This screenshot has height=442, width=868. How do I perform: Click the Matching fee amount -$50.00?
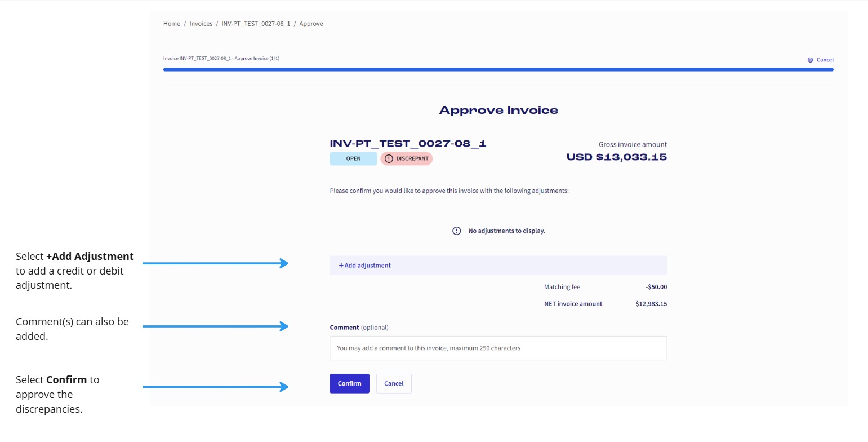[x=656, y=288]
